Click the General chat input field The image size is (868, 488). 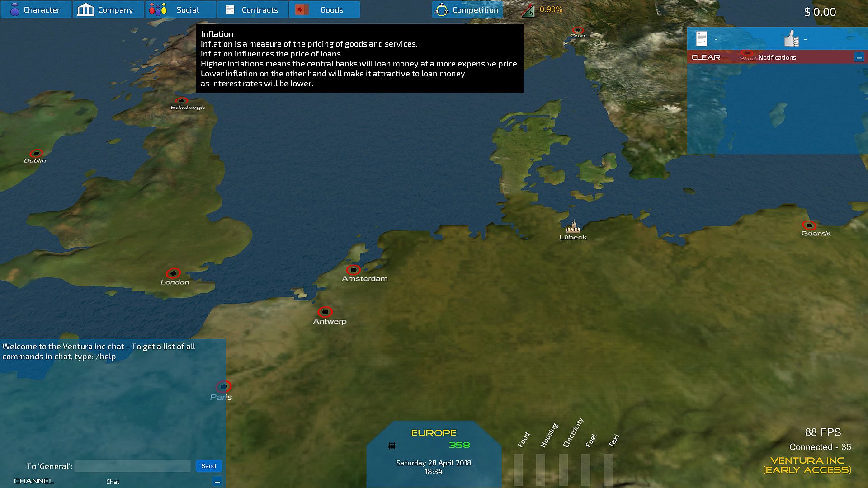point(132,466)
